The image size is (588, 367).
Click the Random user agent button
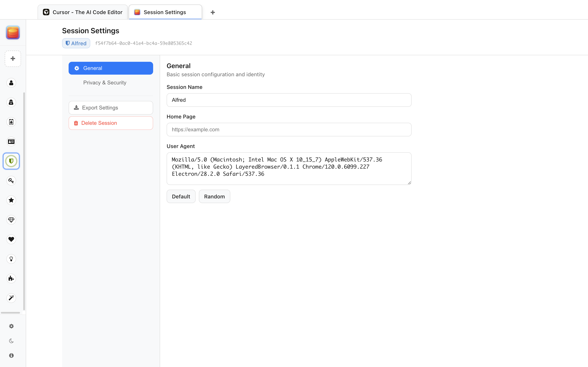point(214,196)
